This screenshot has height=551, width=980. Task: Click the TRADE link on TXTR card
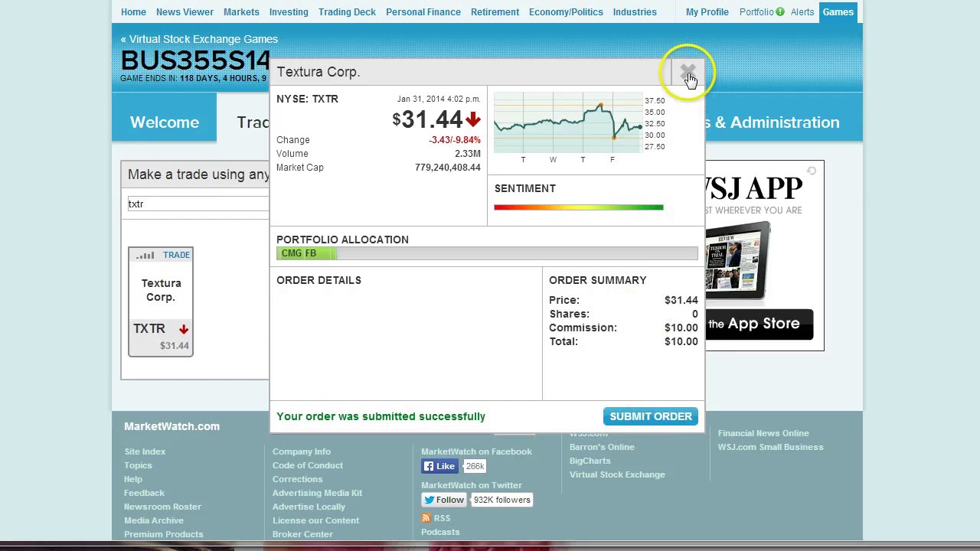point(176,255)
